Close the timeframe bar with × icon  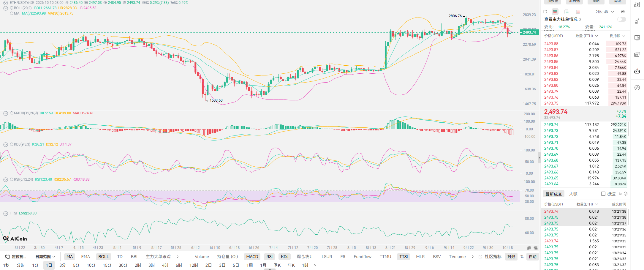315,265
